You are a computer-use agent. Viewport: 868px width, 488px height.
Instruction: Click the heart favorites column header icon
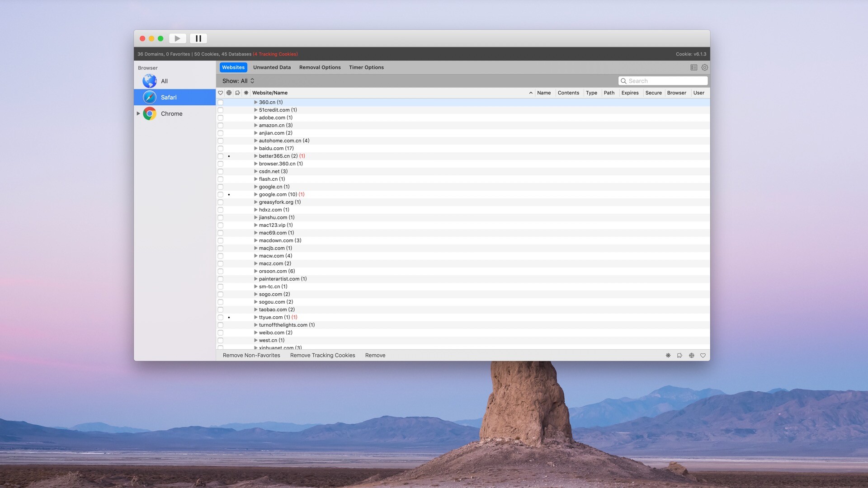click(x=221, y=93)
